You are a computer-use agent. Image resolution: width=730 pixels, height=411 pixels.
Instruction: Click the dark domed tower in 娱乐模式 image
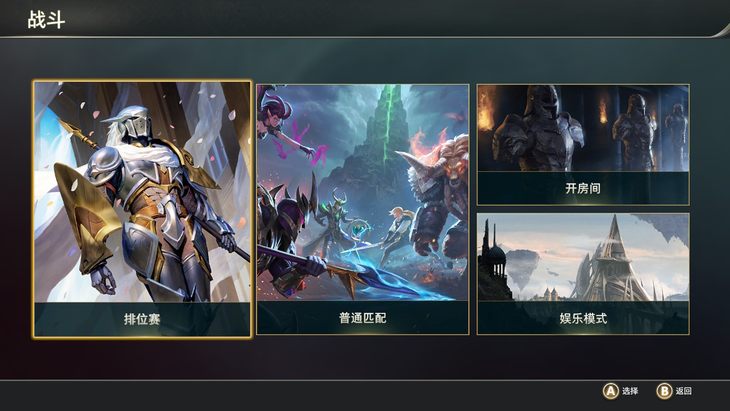click(494, 263)
